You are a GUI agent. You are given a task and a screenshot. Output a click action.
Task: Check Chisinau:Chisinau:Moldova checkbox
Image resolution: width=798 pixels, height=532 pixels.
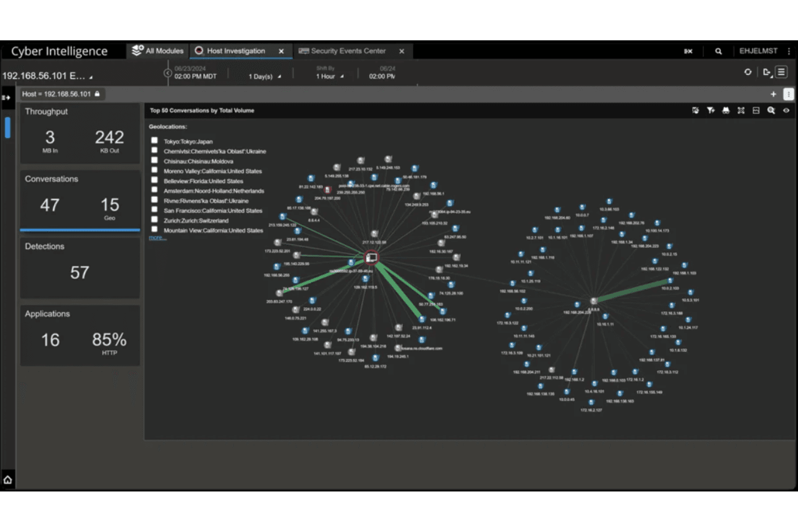[x=154, y=160]
